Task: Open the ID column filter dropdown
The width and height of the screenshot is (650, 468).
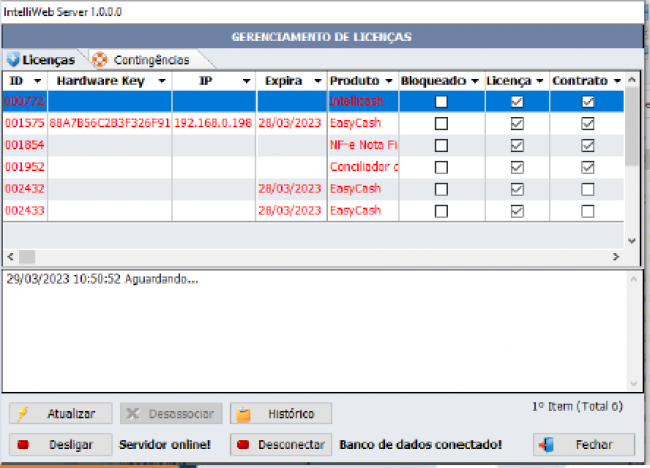Action: [38, 81]
